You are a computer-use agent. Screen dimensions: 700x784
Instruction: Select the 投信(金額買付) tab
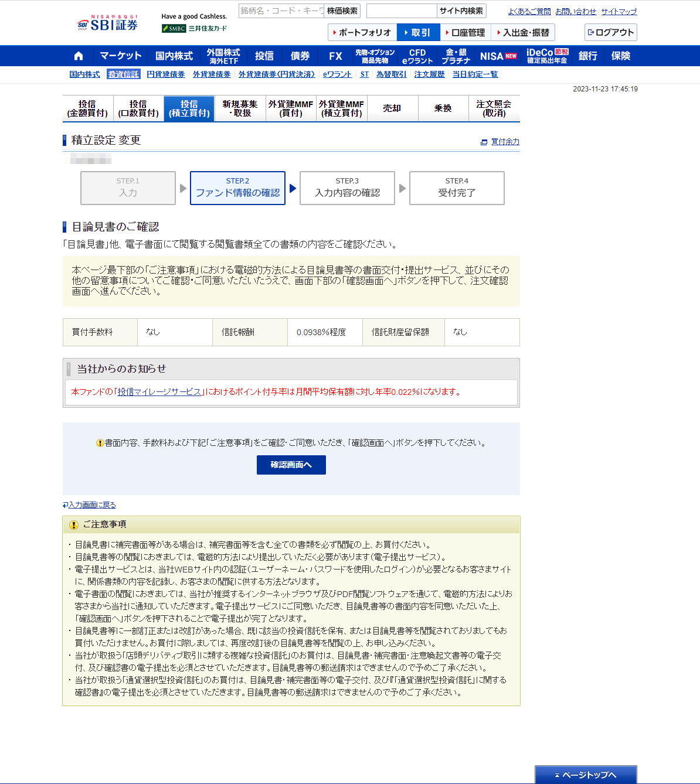pyautogui.click(x=87, y=109)
